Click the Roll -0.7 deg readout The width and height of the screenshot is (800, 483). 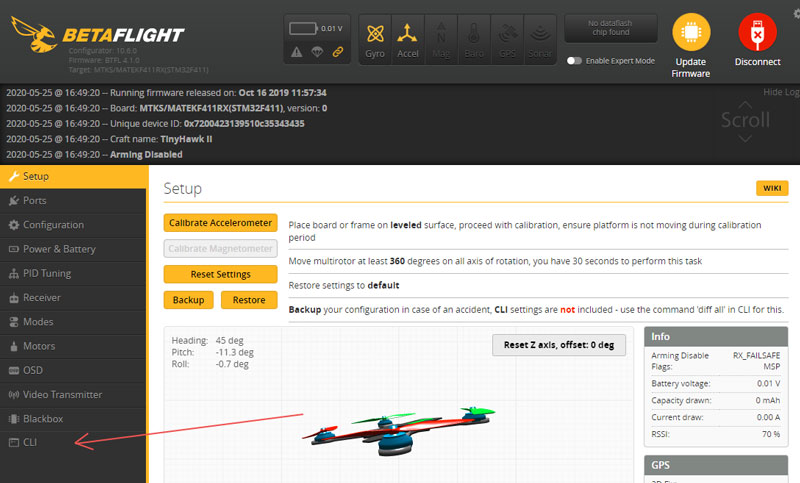[210, 364]
